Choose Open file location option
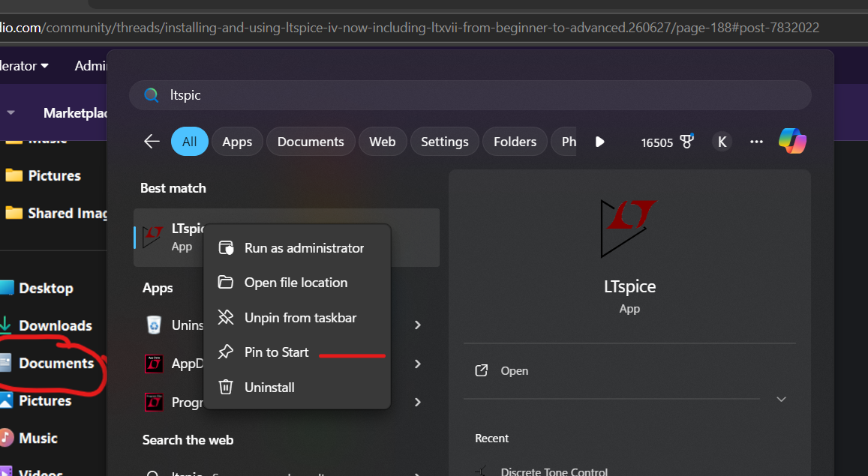 pyautogui.click(x=297, y=283)
